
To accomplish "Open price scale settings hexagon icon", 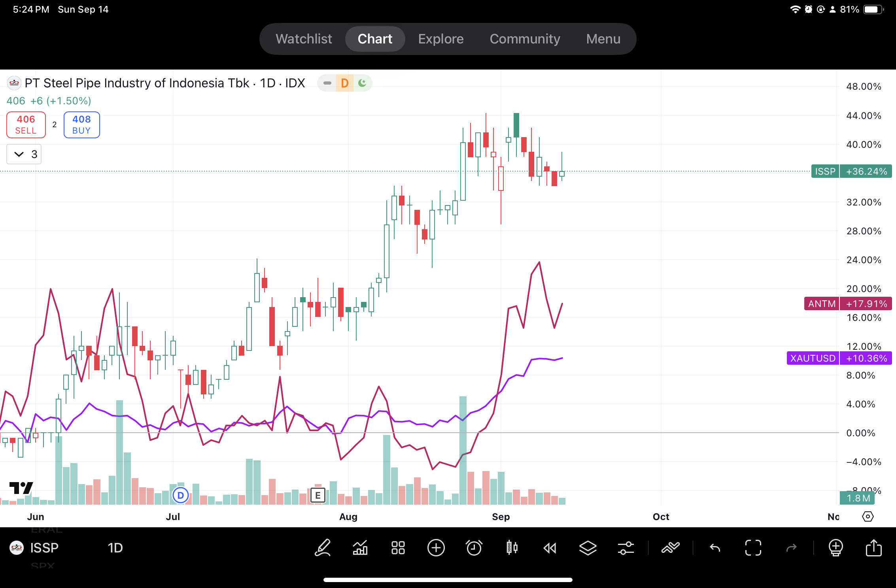I will pyautogui.click(x=868, y=516).
